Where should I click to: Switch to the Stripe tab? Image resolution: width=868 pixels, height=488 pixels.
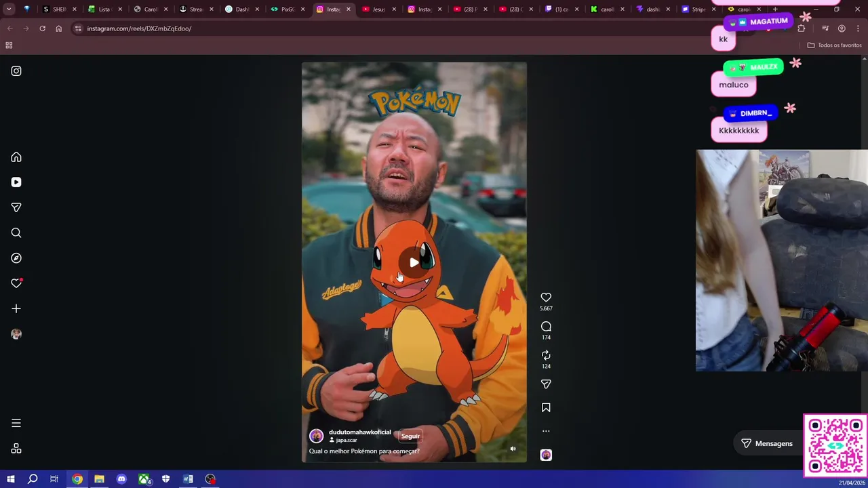coord(698,9)
